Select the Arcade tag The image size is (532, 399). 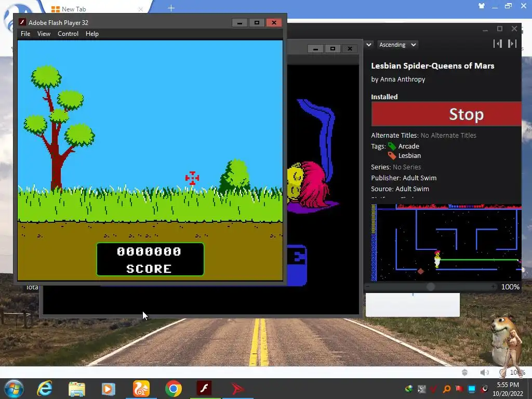(x=408, y=146)
